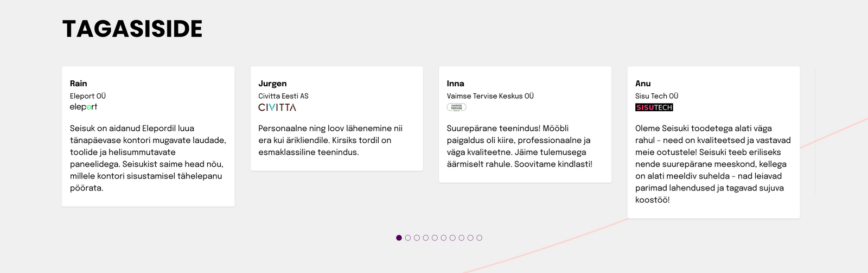Click the "Sisu Tech OÜ" company name
This screenshot has height=273, width=868.
click(656, 96)
